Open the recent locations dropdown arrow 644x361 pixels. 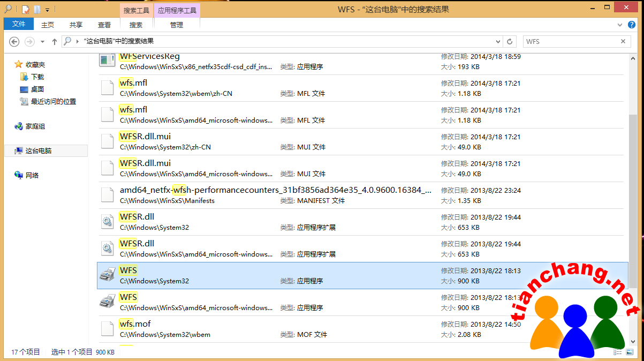(42, 42)
